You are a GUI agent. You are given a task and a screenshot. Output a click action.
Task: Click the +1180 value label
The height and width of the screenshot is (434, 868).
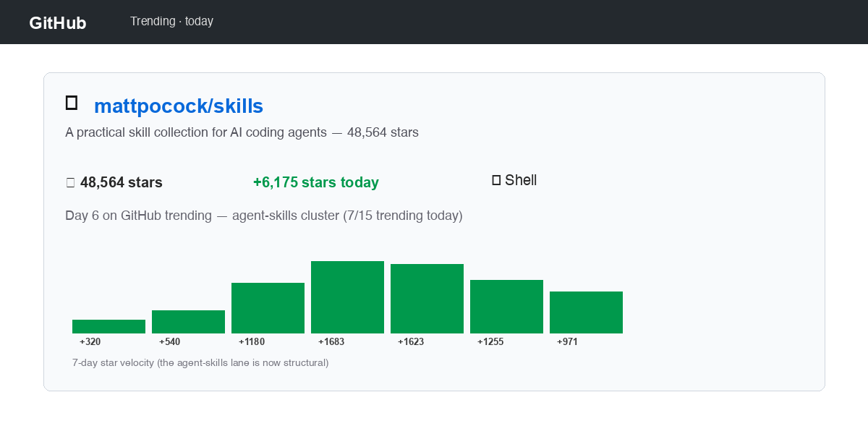pyautogui.click(x=252, y=342)
